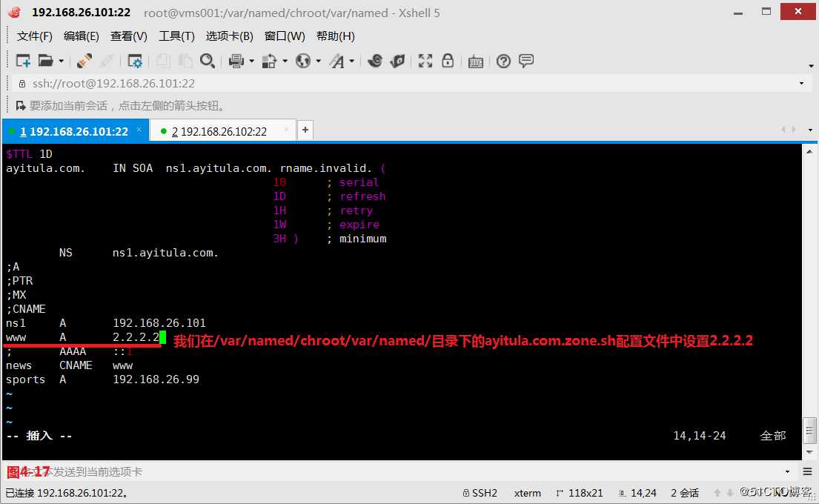The height and width of the screenshot is (504, 819).
Task: Click the terminal scrollbar up arrow
Action: [x=809, y=151]
